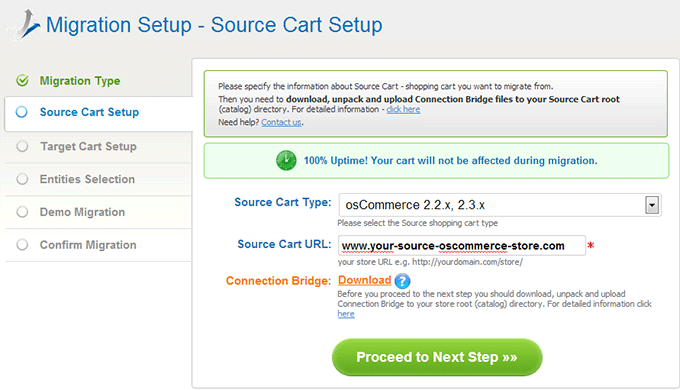
Task: Go to the Migration Type step
Action: [x=80, y=81]
